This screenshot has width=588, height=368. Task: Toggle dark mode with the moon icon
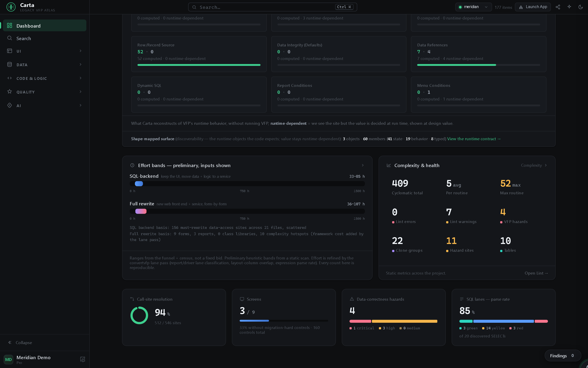click(581, 7)
